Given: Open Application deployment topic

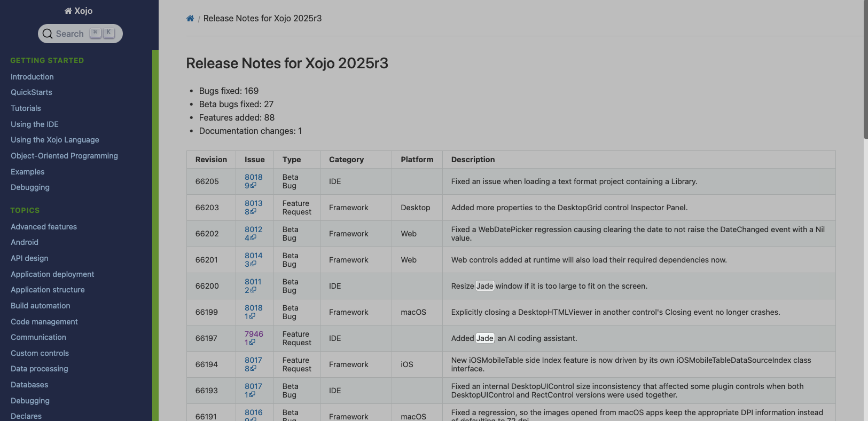Looking at the screenshot, I should 52,274.
